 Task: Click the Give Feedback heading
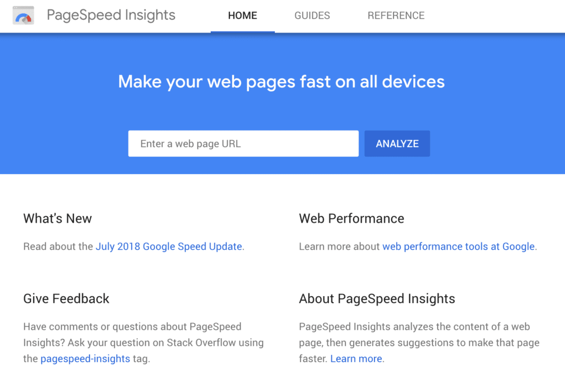pos(66,298)
